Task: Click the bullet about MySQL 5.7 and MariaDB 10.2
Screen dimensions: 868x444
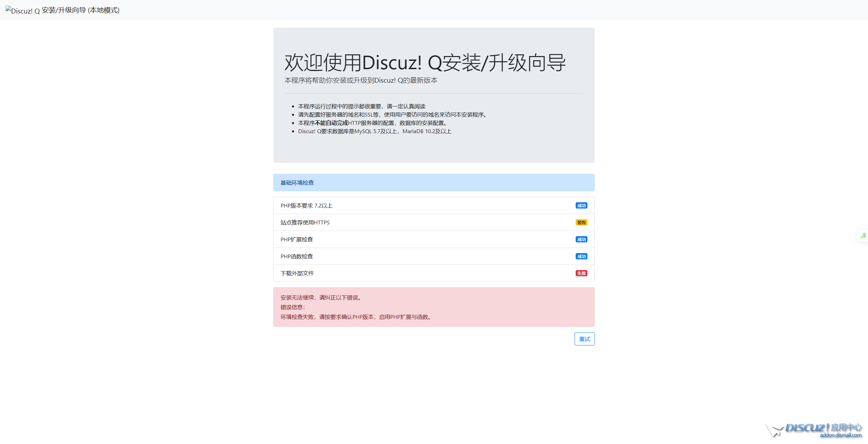Action: click(375, 131)
